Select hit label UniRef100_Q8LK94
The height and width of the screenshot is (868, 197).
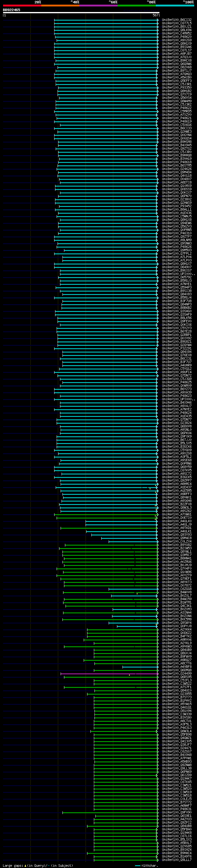(x=177, y=30)
